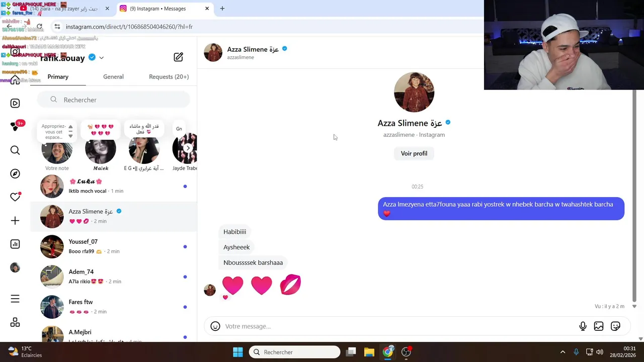Open the sidebar search magnifier icon
644x362 pixels.
pyautogui.click(x=15, y=150)
